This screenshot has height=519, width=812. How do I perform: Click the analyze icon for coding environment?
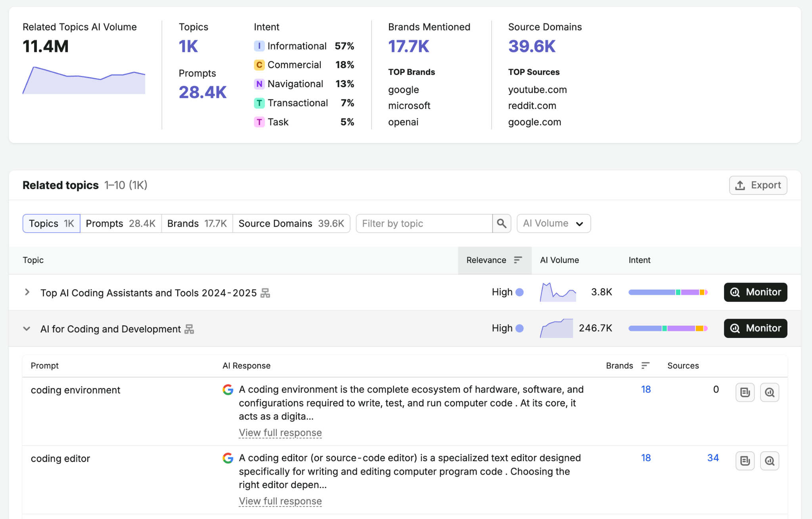pos(770,392)
